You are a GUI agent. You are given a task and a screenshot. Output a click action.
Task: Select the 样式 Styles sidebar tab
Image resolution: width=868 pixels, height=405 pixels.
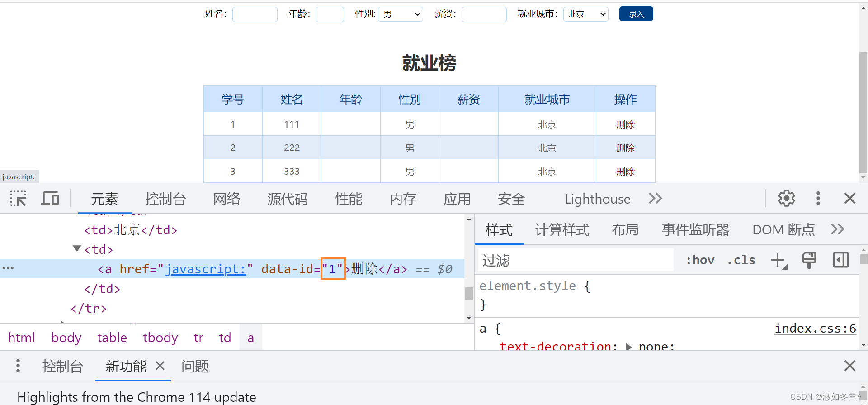coord(499,229)
